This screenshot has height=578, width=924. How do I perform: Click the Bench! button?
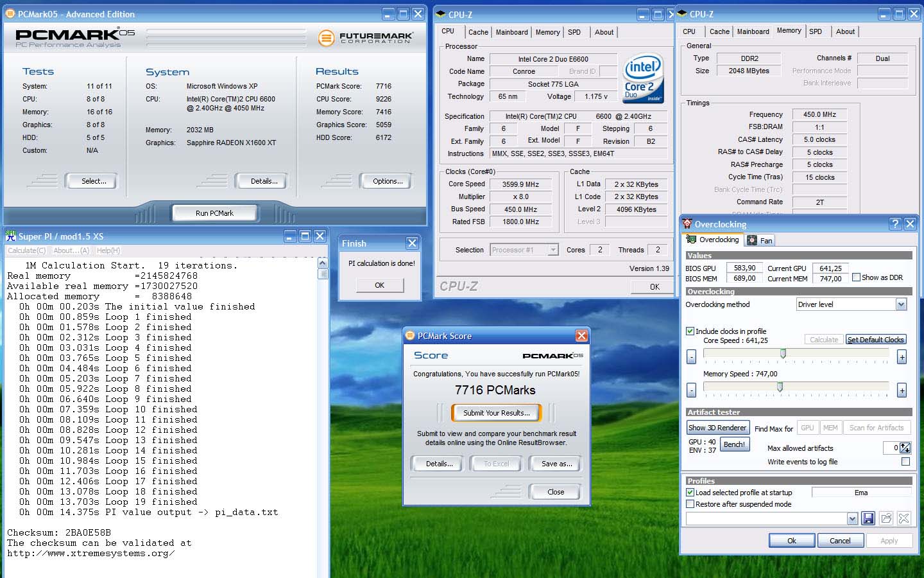[734, 444]
